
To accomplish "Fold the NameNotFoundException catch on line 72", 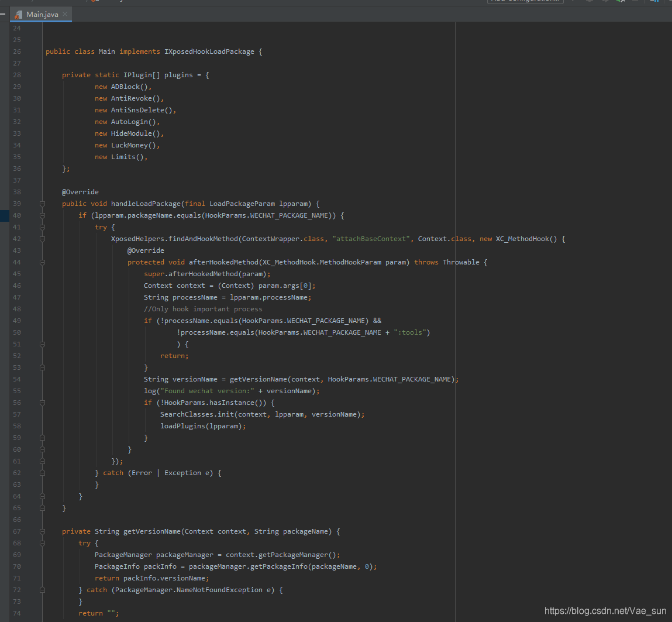I will [x=43, y=590].
